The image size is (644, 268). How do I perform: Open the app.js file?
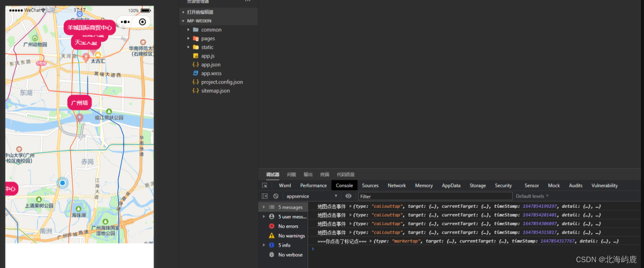pyautogui.click(x=208, y=56)
